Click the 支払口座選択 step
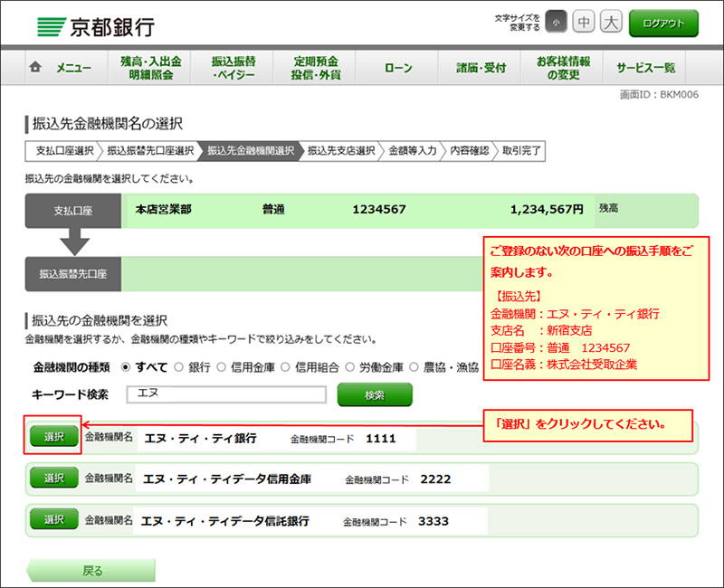The height and width of the screenshot is (588, 724). click(x=62, y=151)
